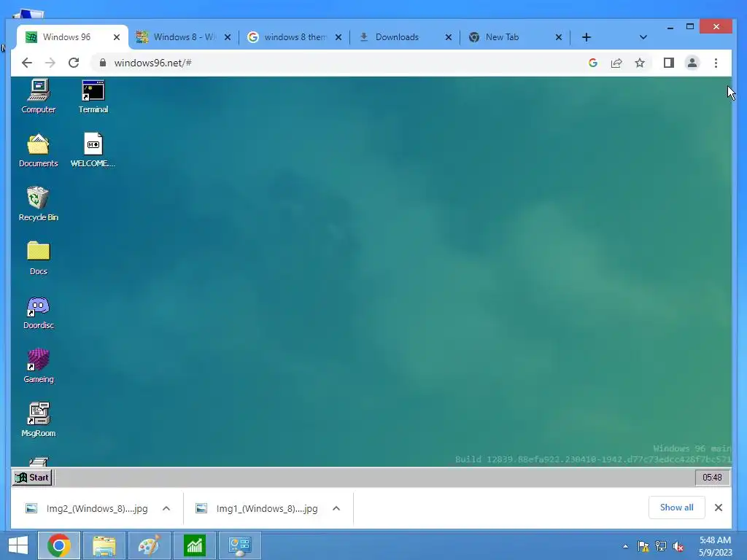
Task: Expand options for Img1_(Windows_8) download
Action: click(x=336, y=508)
